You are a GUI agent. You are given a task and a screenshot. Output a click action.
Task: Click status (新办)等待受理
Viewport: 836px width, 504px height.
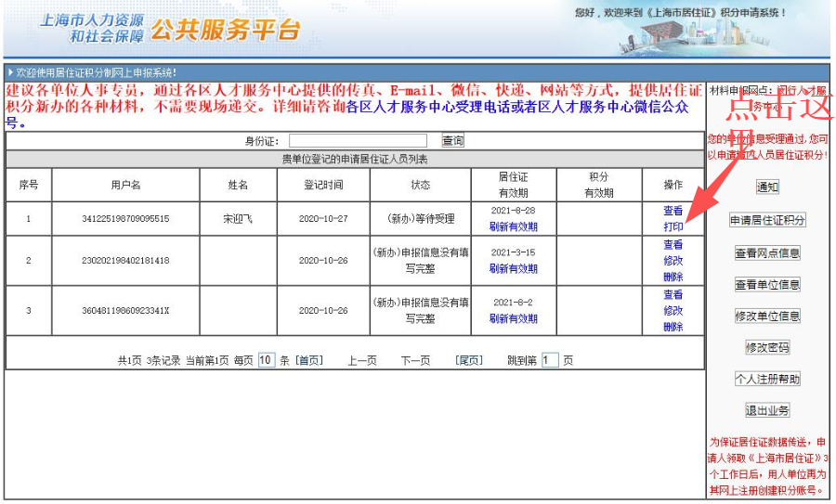pyautogui.click(x=420, y=219)
